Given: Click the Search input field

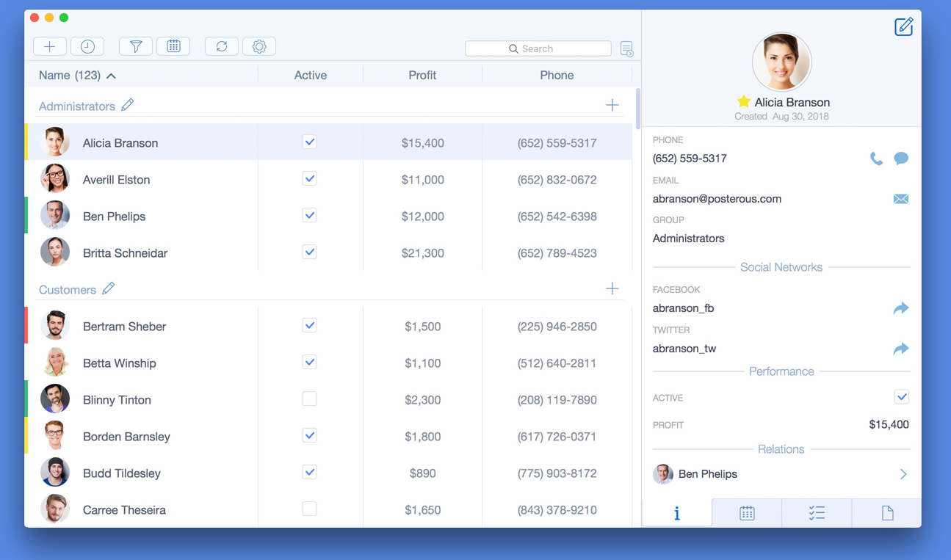Looking at the screenshot, I should pyautogui.click(x=538, y=48).
